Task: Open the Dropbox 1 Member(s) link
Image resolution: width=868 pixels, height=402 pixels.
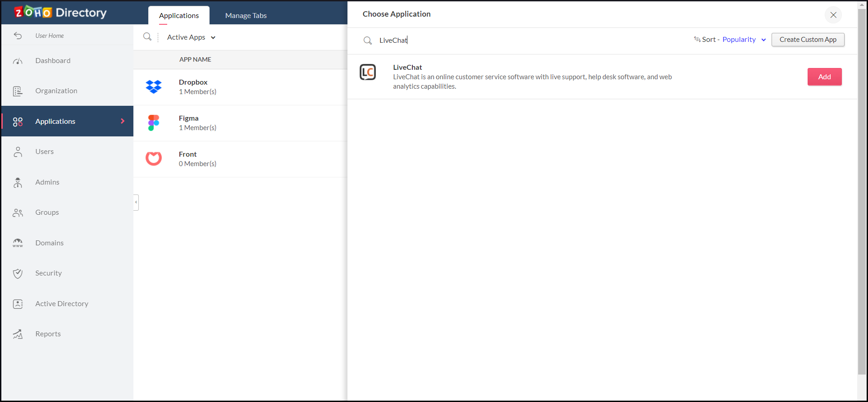Action: tap(197, 92)
